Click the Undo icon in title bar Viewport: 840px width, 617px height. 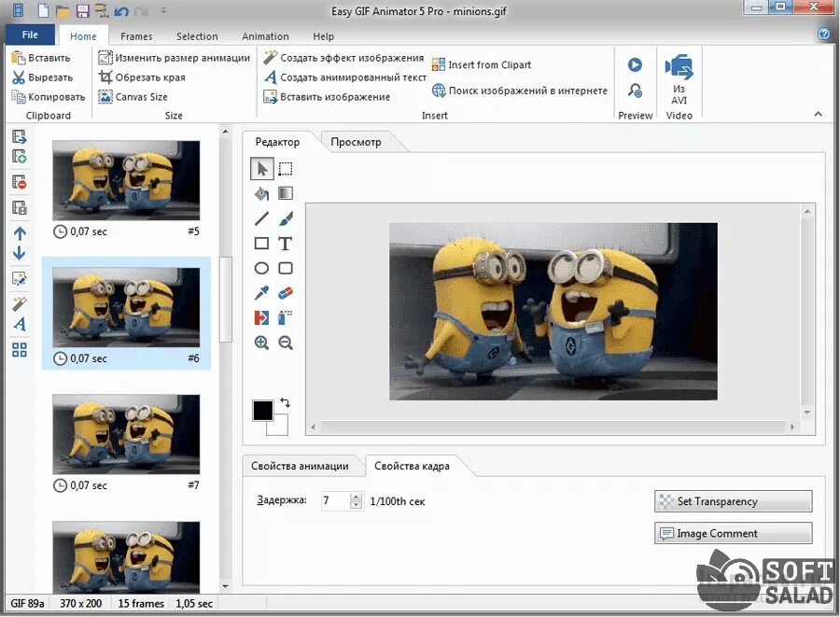pyautogui.click(x=121, y=10)
